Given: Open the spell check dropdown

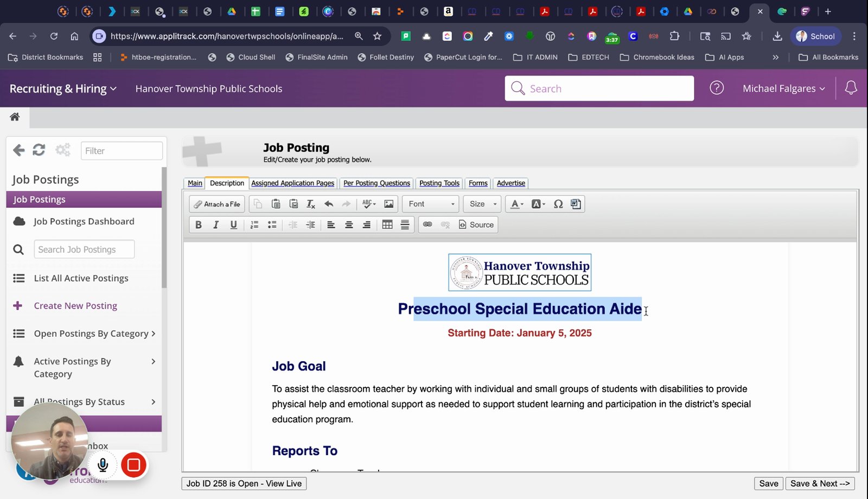Looking at the screenshot, I should coord(369,204).
